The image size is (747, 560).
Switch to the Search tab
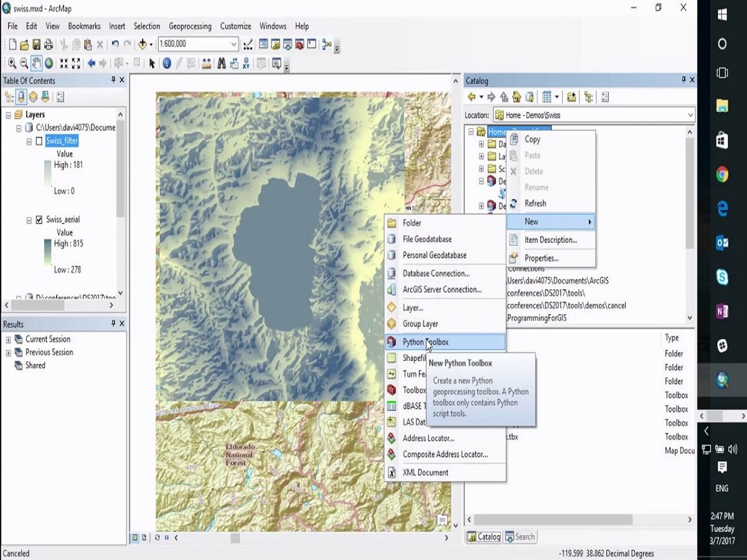(x=520, y=537)
